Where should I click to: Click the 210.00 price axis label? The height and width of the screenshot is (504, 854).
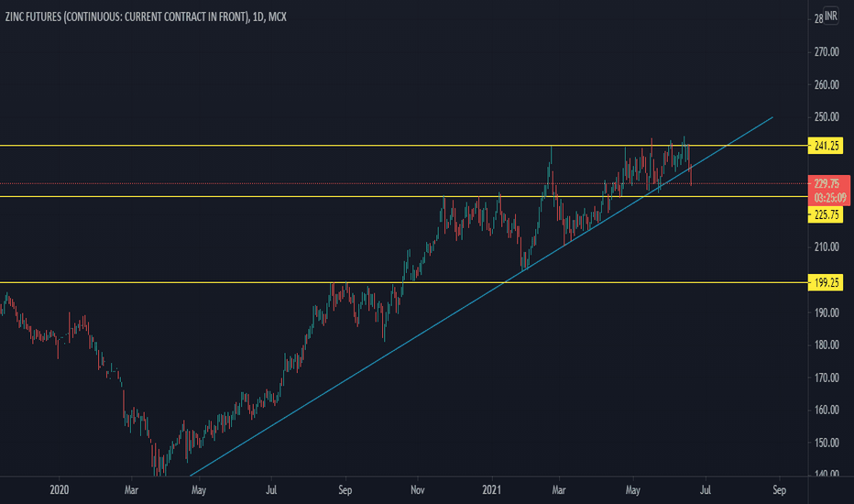click(827, 247)
